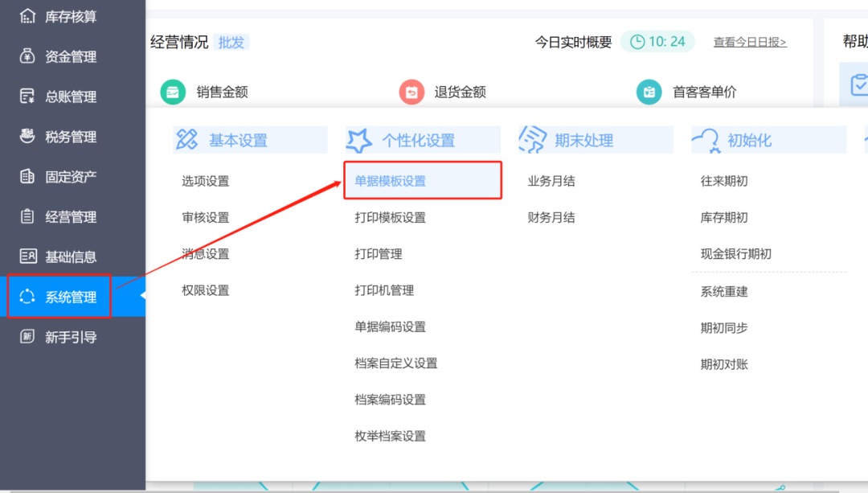Click the 初始化 section header
The width and height of the screenshot is (868, 493).
coord(769,140)
